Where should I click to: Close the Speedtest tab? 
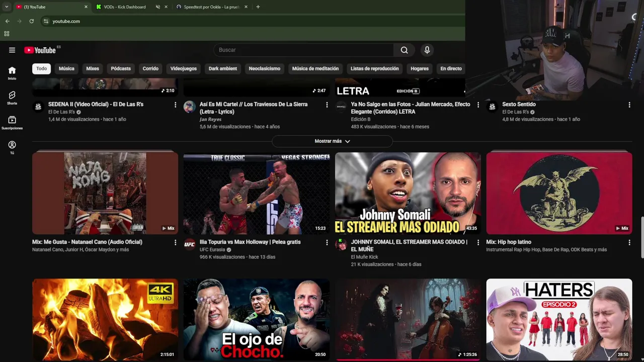pyautogui.click(x=246, y=7)
